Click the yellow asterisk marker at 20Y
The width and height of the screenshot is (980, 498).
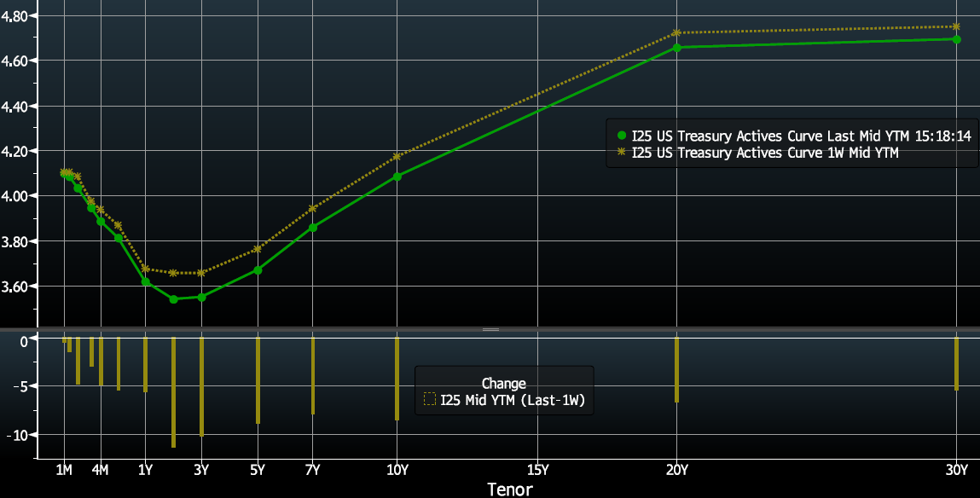(x=676, y=32)
